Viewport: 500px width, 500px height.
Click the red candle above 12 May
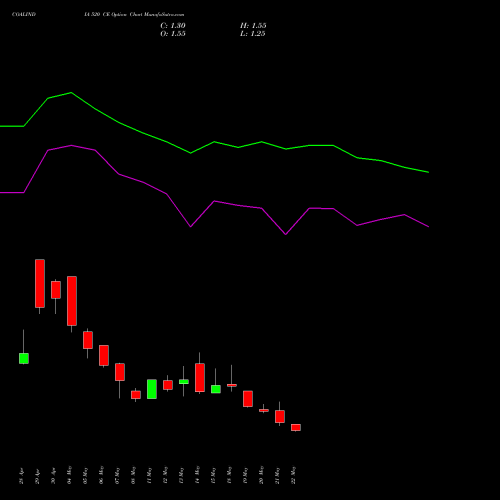pos(168,385)
